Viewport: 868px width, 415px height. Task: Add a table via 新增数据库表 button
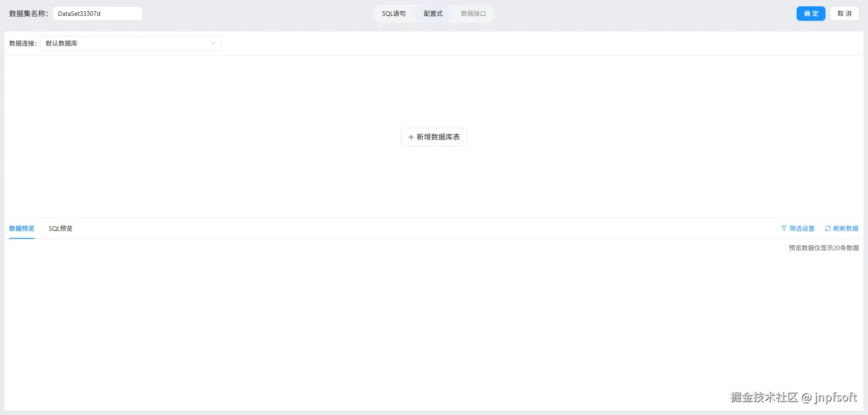(x=434, y=137)
